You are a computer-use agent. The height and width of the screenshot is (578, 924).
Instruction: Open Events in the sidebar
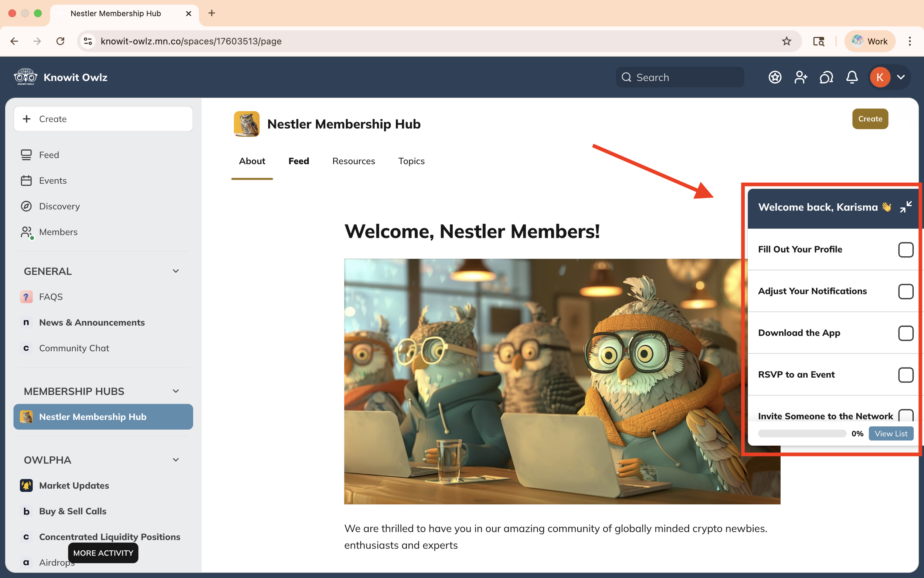tap(53, 180)
